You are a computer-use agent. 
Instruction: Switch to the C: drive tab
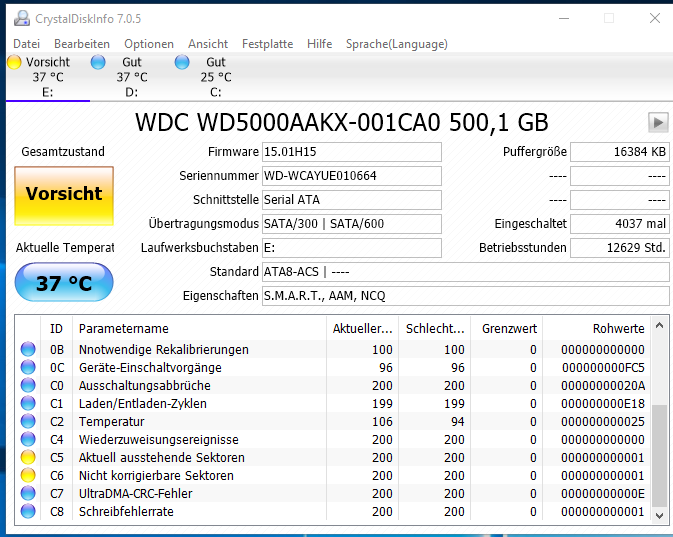coord(216,76)
